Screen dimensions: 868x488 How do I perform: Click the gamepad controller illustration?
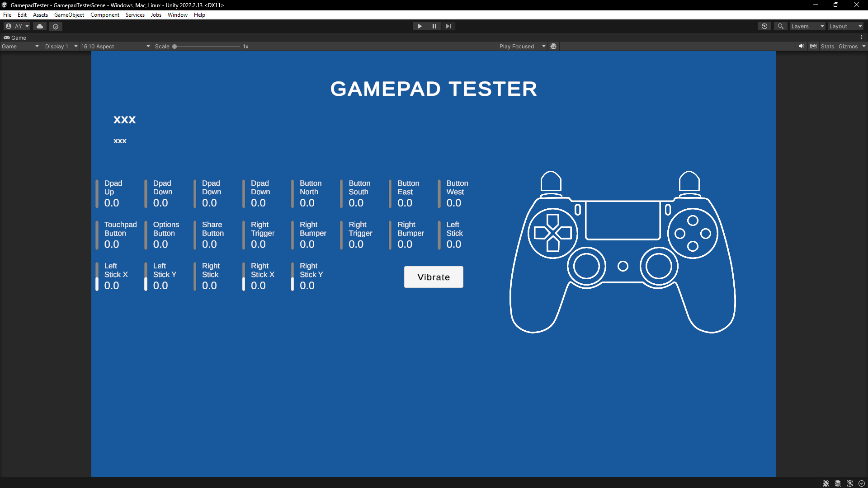pyautogui.click(x=623, y=252)
